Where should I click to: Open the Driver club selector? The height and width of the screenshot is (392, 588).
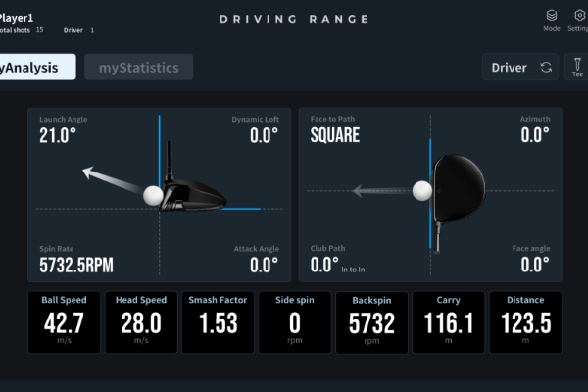click(510, 68)
